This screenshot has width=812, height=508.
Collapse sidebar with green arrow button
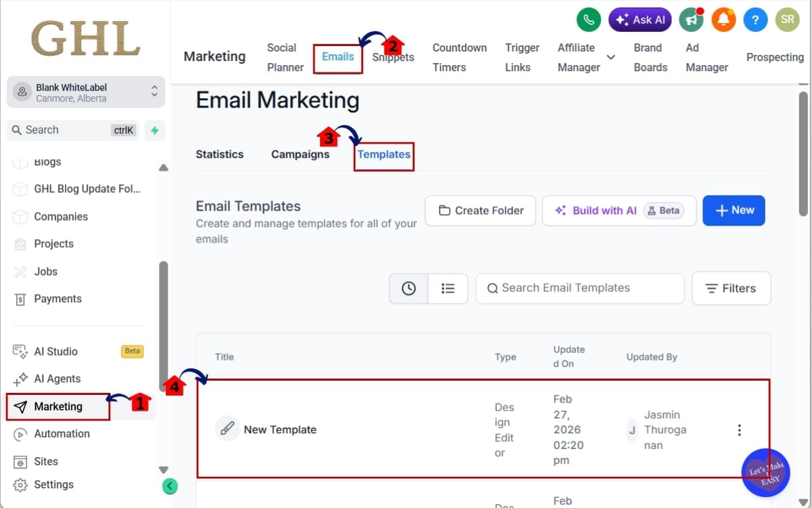point(170,486)
